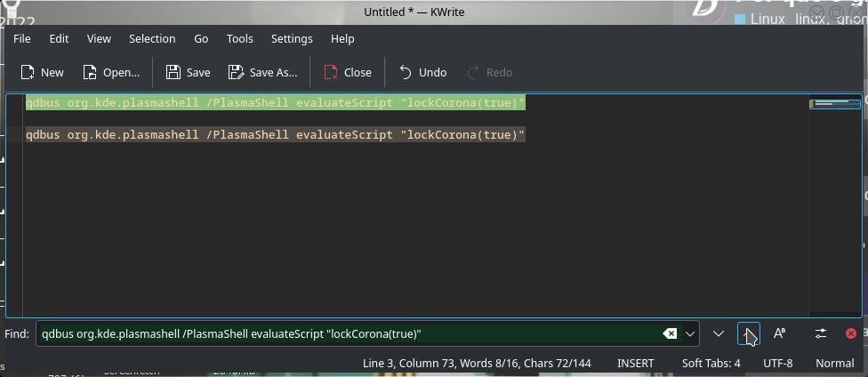
Task: Click the third line qdbus command text
Action: 275,134
